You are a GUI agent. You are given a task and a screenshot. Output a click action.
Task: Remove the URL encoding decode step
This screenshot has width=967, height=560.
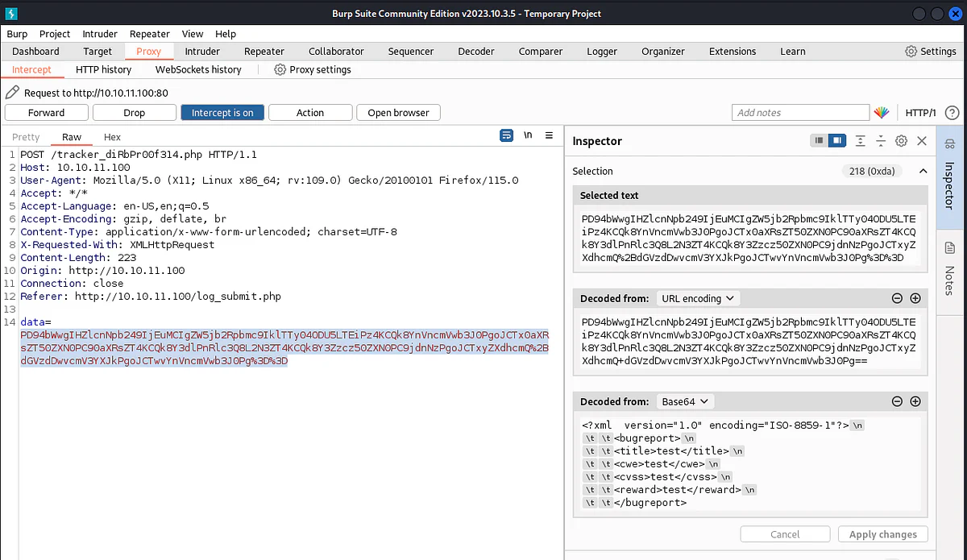[x=897, y=298]
